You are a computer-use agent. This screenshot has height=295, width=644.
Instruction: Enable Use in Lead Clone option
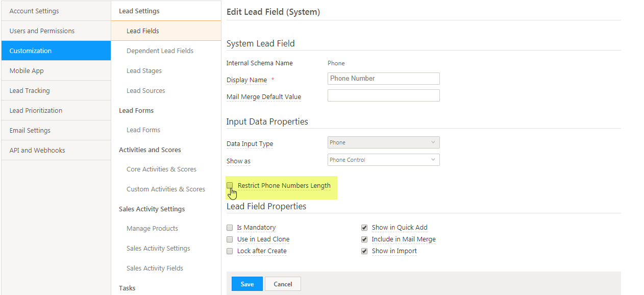point(230,239)
